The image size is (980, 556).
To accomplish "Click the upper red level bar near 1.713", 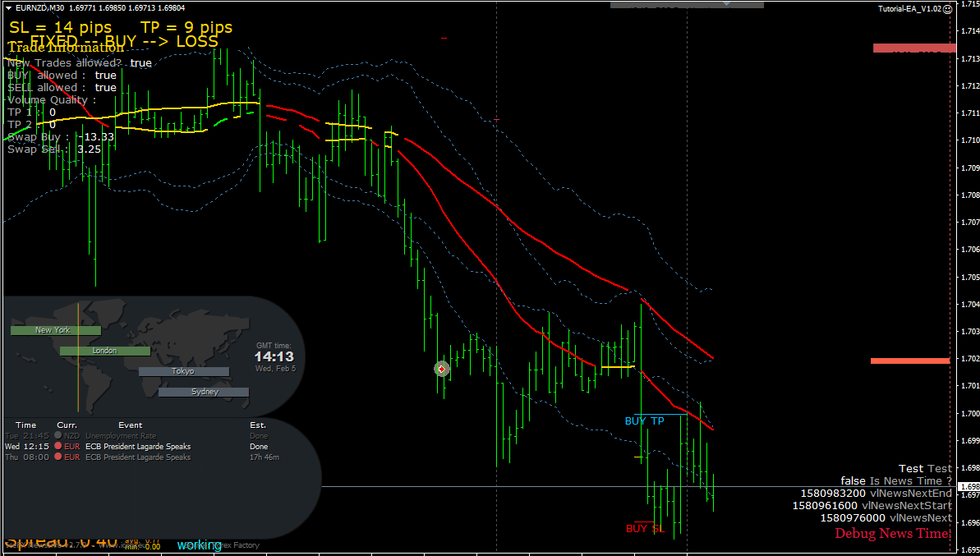I will [x=915, y=48].
